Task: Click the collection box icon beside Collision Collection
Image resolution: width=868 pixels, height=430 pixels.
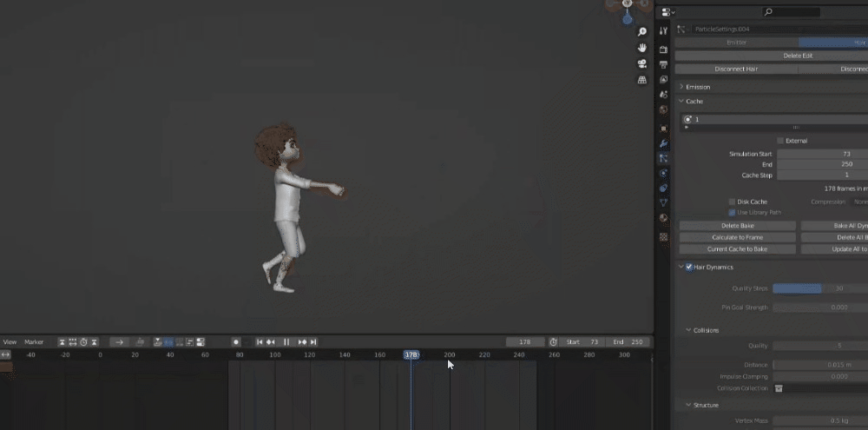Action: (779, 388)
